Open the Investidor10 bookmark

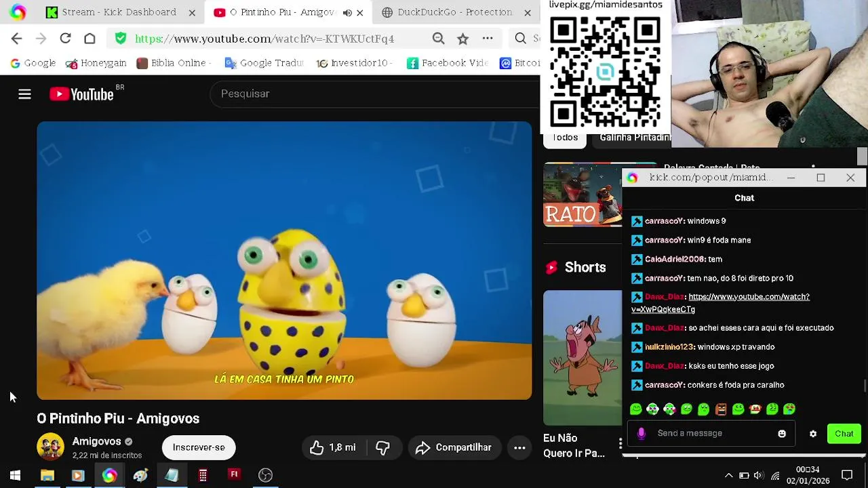354,63
